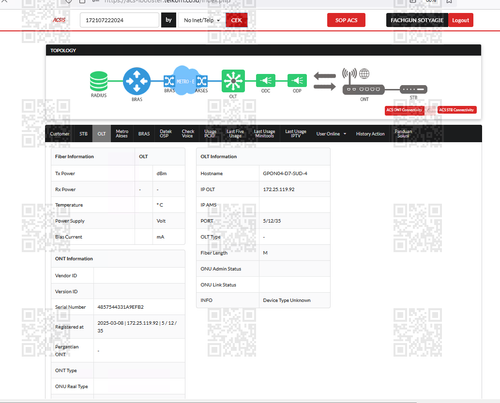Click the Pergantian ONT label
This screenshot has height=403, width=500.
(67, 350)
